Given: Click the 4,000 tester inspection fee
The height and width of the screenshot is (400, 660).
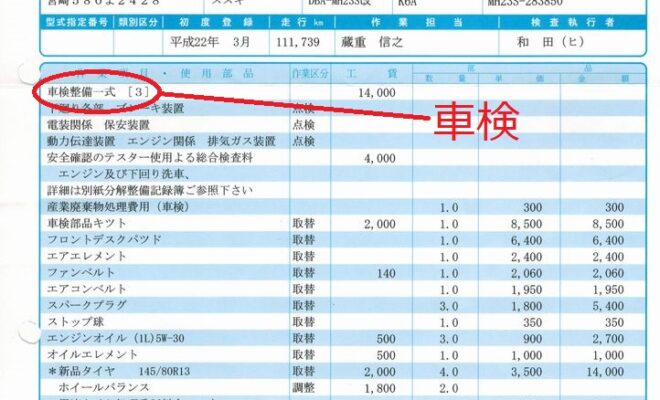Looking at the screenshot, I should tap(380, 158).
